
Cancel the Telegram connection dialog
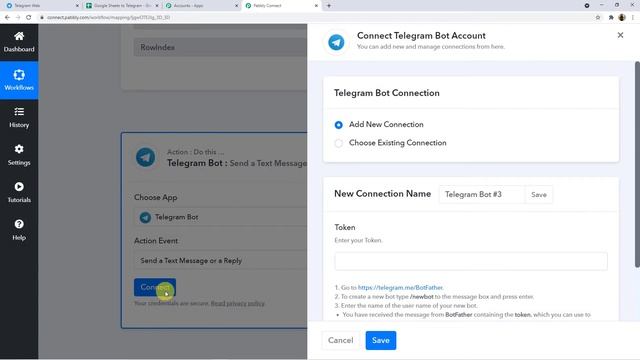pyautogui.click(x=340, y=340)
